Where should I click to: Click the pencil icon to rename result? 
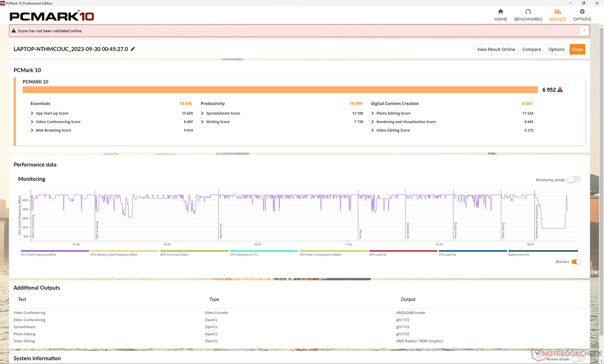133,49
